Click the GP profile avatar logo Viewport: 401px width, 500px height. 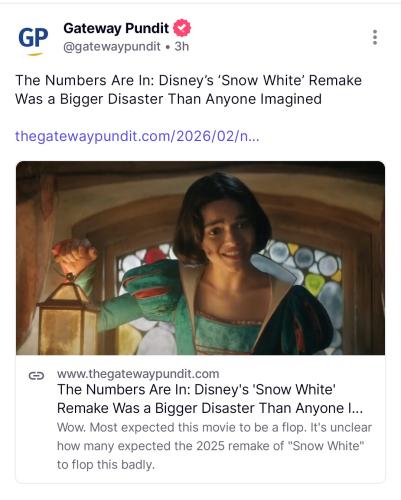tap(33, 40)
